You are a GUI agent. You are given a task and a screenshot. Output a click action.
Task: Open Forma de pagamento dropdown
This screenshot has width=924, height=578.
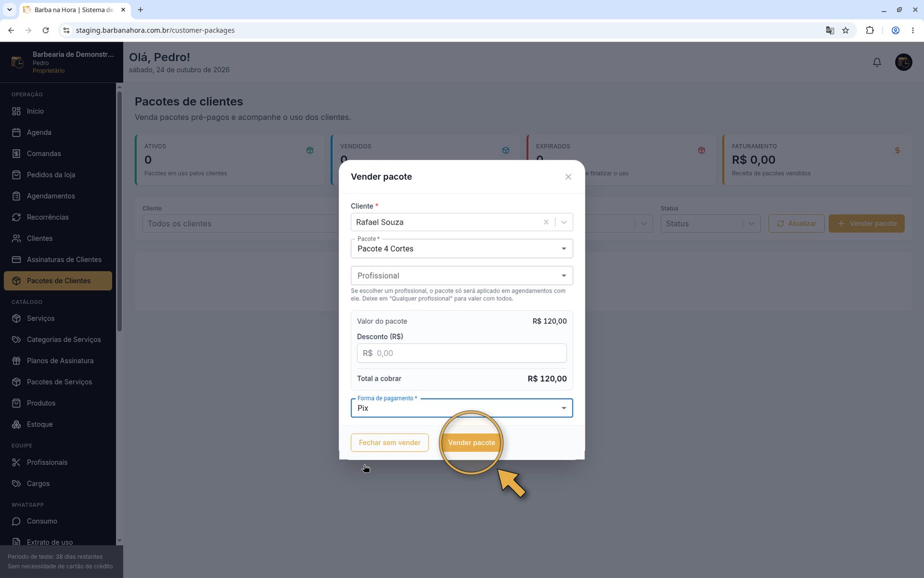[x=461, y=408]
